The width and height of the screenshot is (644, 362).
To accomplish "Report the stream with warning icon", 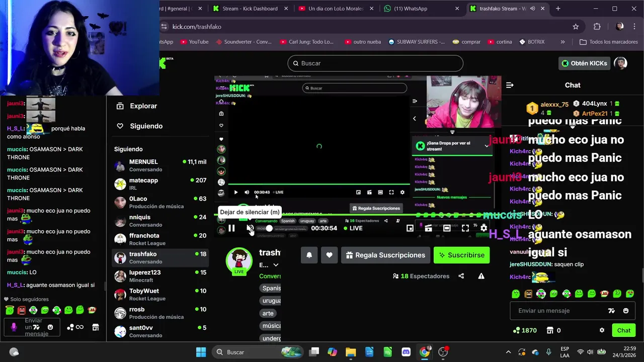I will pos(481,276).
